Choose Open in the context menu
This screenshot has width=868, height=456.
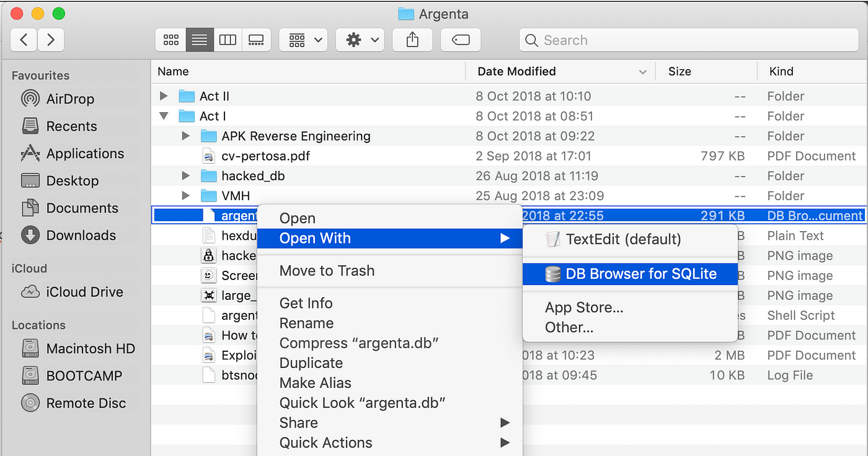[390, 218]
